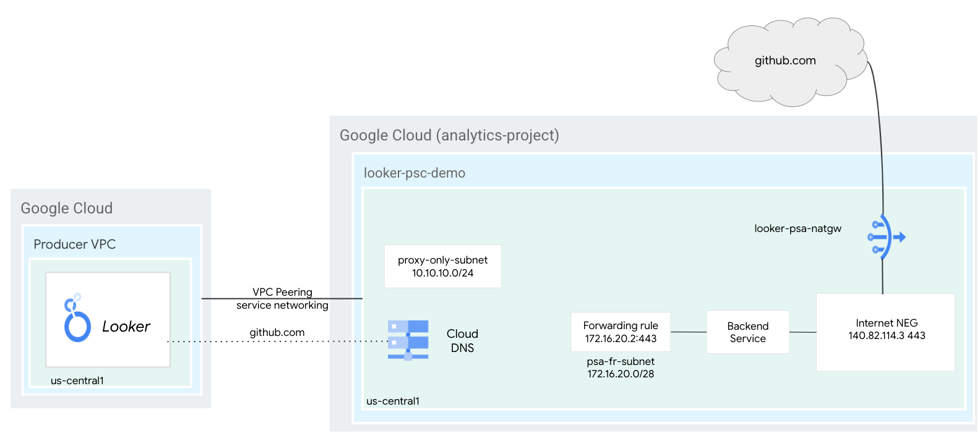Select the Google Cloud (analytics-project) heading

pyautogui.click(x=449, y=135)
